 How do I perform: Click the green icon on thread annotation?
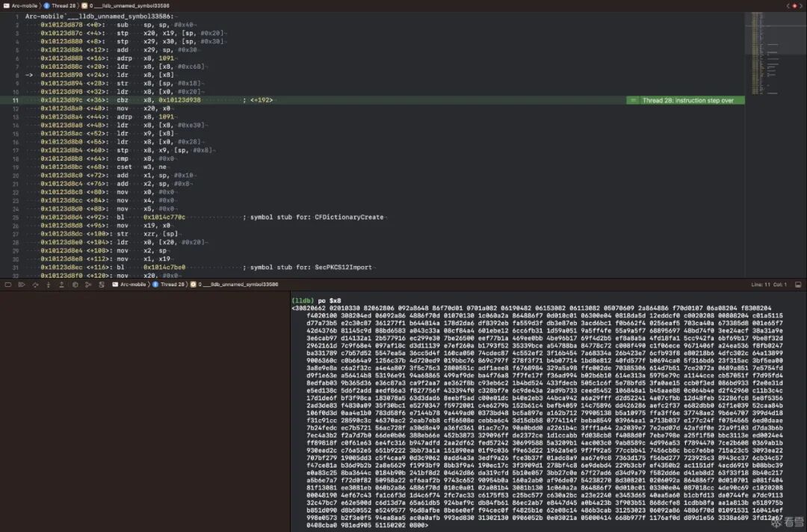(x=633, y=100)
